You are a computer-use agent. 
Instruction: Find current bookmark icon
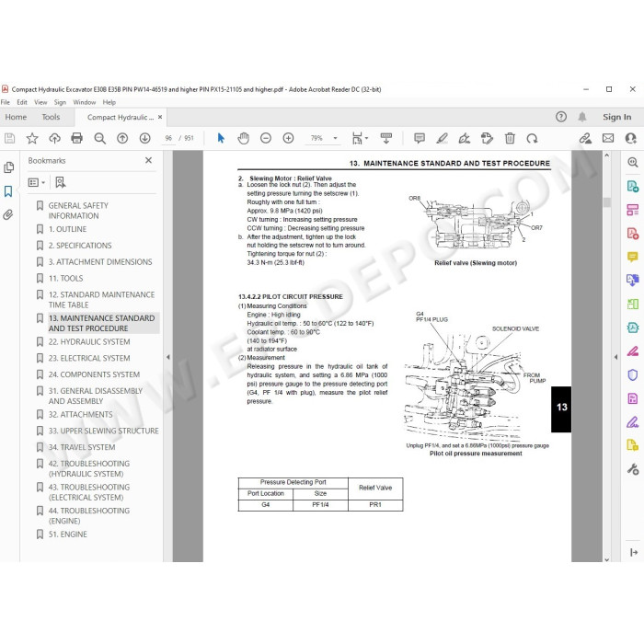pyautogui.click(x=61, y=182)
